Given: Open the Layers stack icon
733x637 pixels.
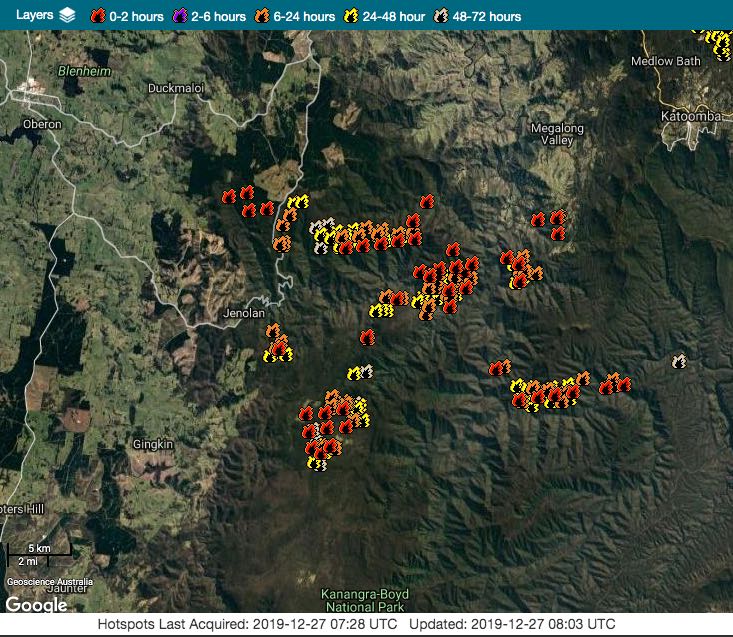Looking at the screenshot, I should click(68, 15).
